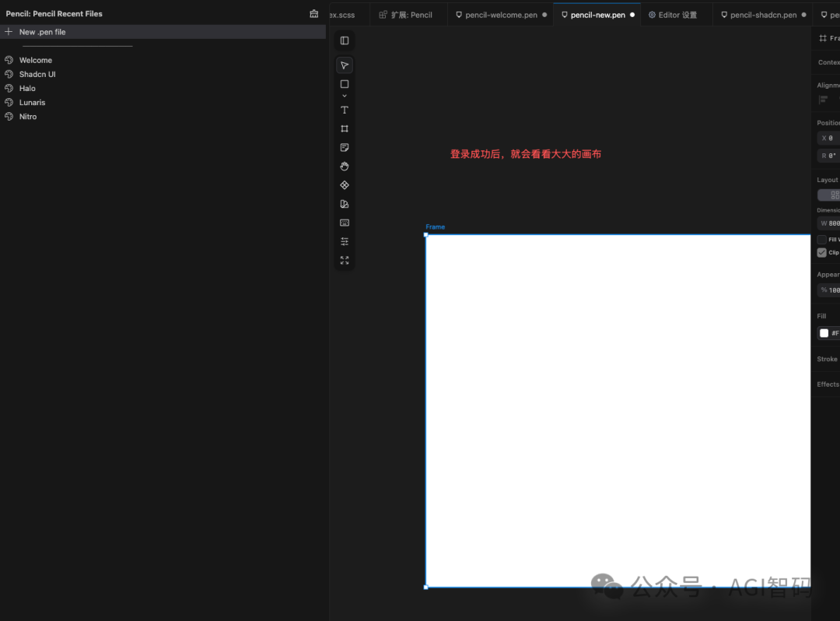Toggle the sidebar panel icon atop the toolbar
Screen dimensions: 840x621
(345, 40)
